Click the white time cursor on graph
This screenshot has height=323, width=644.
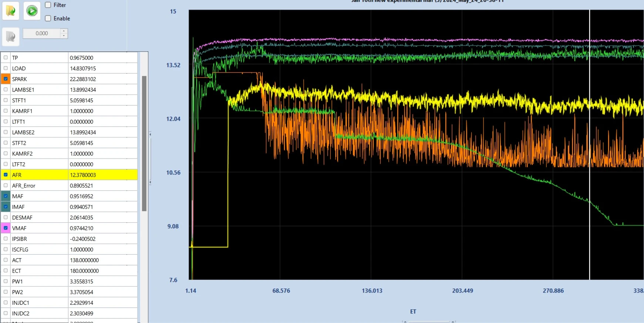click(x=590, y=144)
